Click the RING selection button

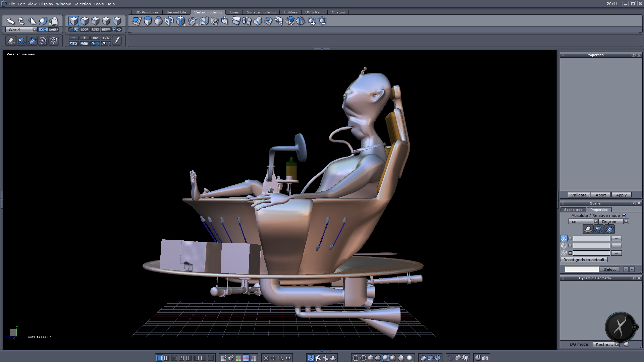pyautogui.click(x=95, y=29)
